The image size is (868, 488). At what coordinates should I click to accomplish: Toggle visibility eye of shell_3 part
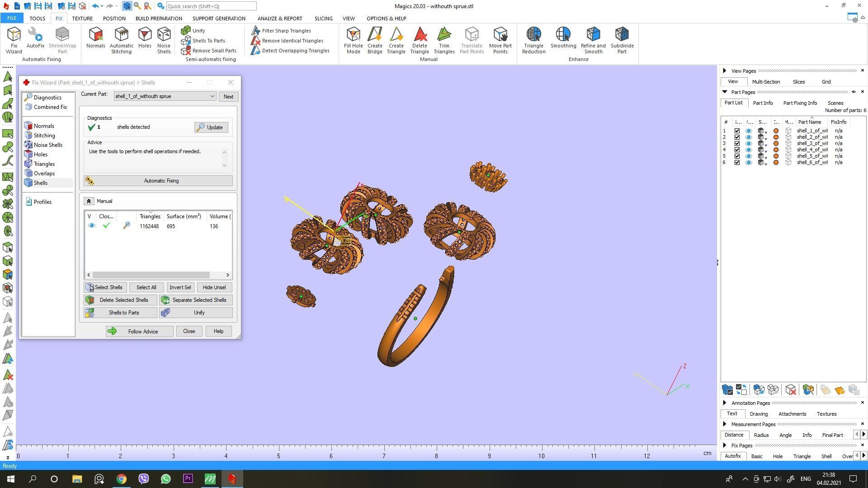[749, 144]
